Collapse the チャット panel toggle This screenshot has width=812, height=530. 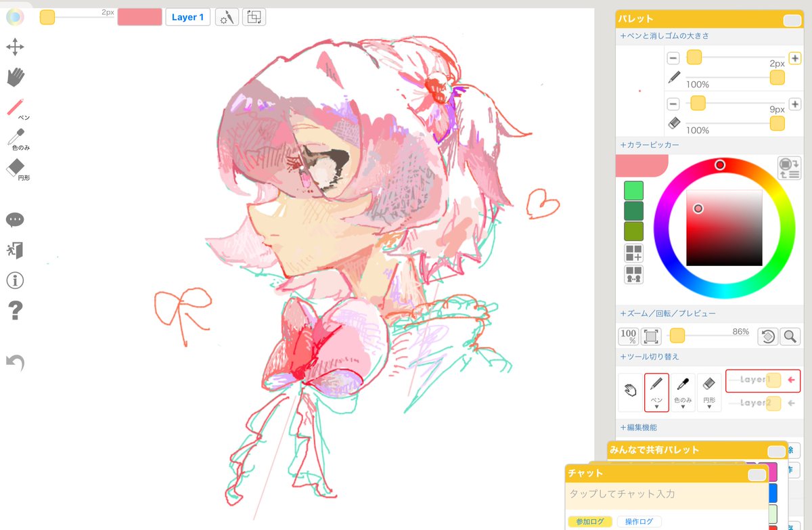757,475
